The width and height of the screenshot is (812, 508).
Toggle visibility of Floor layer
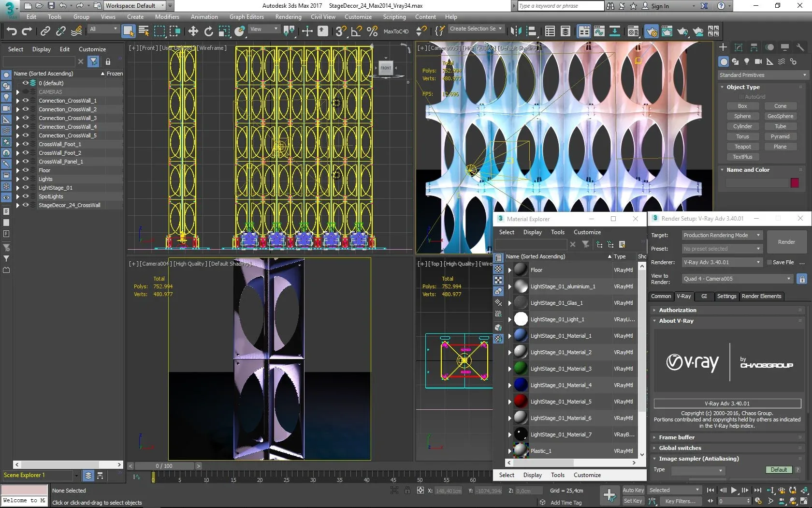pyautogui.click(x=26, y=170)
